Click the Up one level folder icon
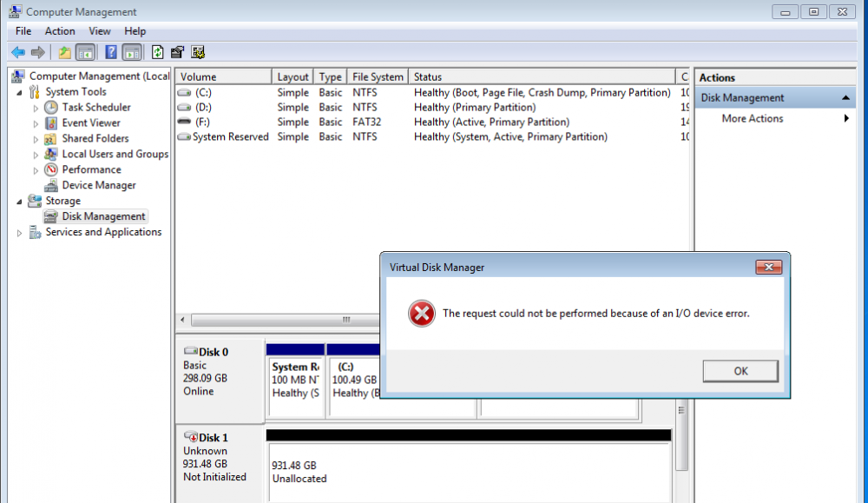Viewport: 868px width, 503px height. coord(65,53)
